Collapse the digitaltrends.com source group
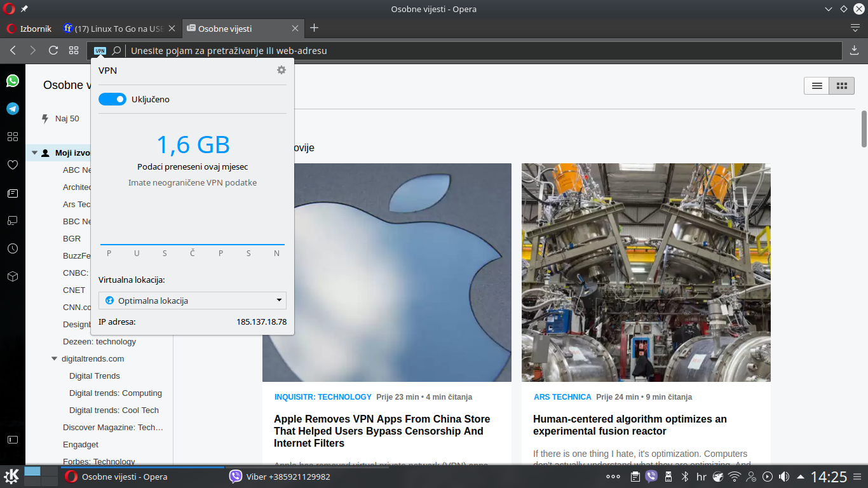The width and height of the screenshot is (868, 488). click(55, 359)
